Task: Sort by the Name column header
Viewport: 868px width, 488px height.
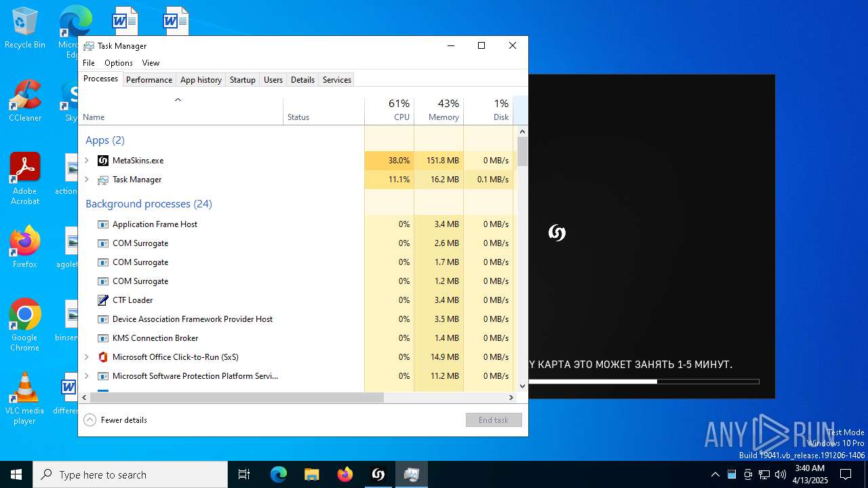Action: pos(181,110)
